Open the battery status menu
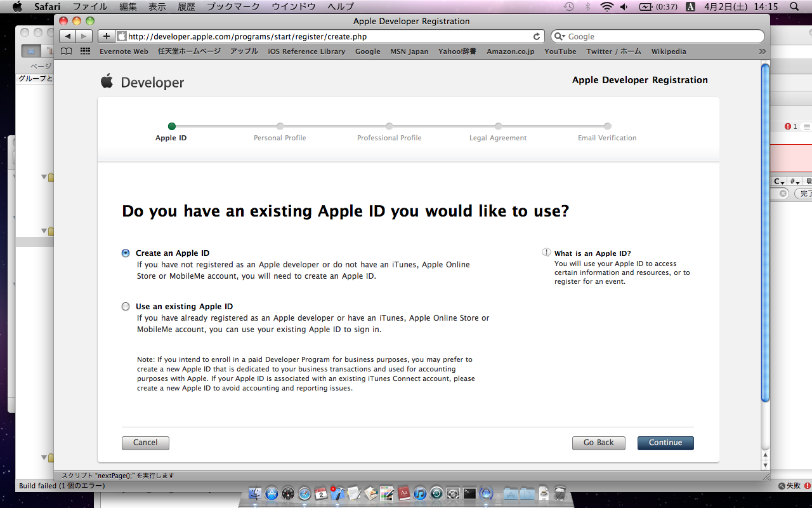 (x=658, y=6)
